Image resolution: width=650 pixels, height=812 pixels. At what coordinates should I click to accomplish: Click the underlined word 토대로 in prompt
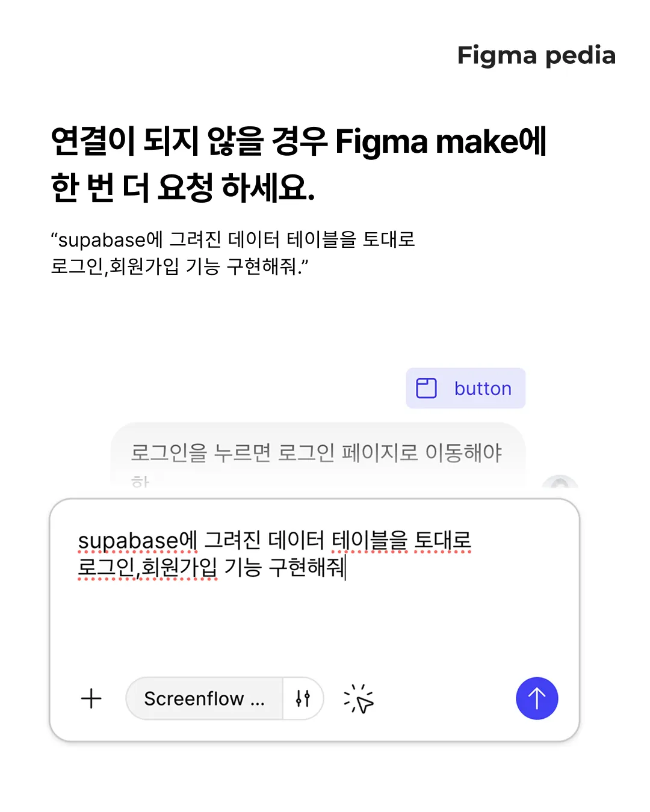pyautogui.click(x=443, y=540)
